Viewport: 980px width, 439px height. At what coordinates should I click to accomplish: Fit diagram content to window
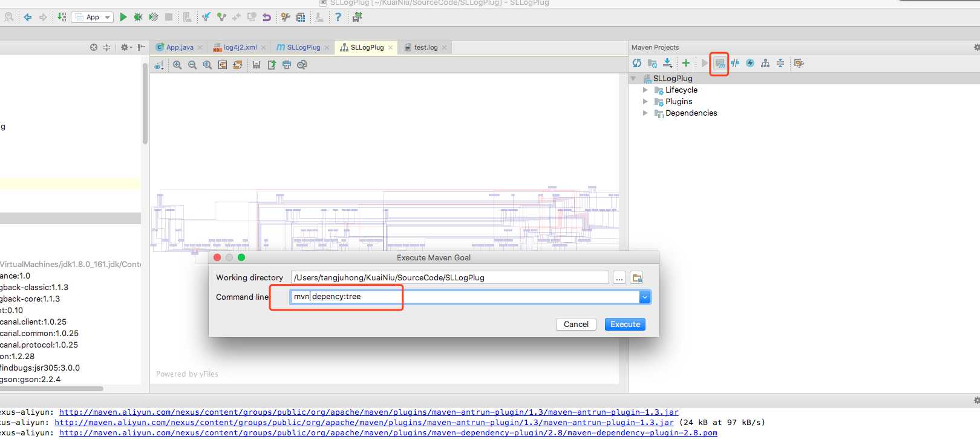223,65
